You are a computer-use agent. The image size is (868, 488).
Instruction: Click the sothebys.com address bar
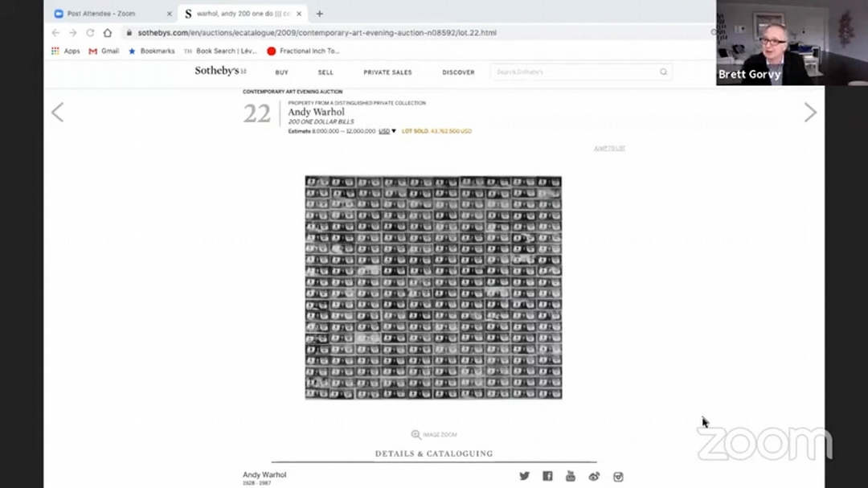(317, 33)
